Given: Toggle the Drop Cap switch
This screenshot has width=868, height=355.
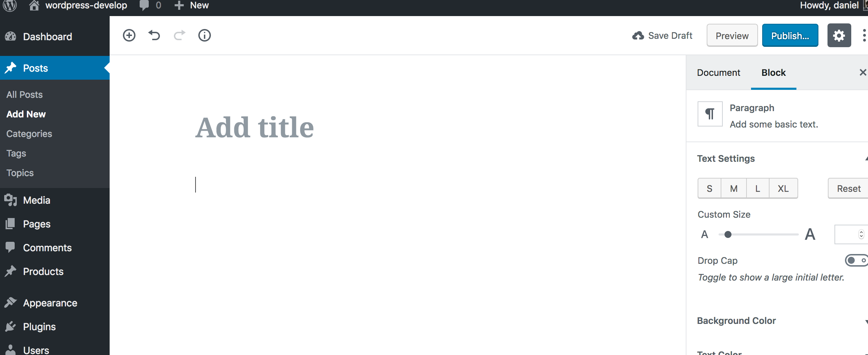Looking at the screenshot, I should pyautogui.click(x=856, y=260).
